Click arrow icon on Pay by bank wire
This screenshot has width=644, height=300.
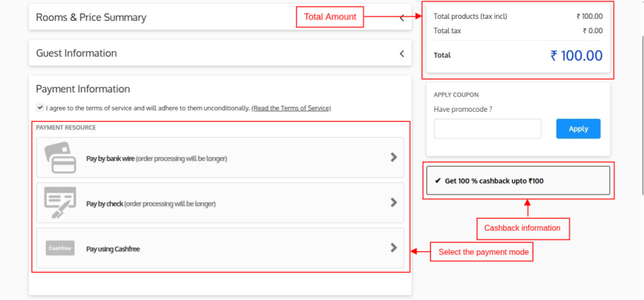394,157
